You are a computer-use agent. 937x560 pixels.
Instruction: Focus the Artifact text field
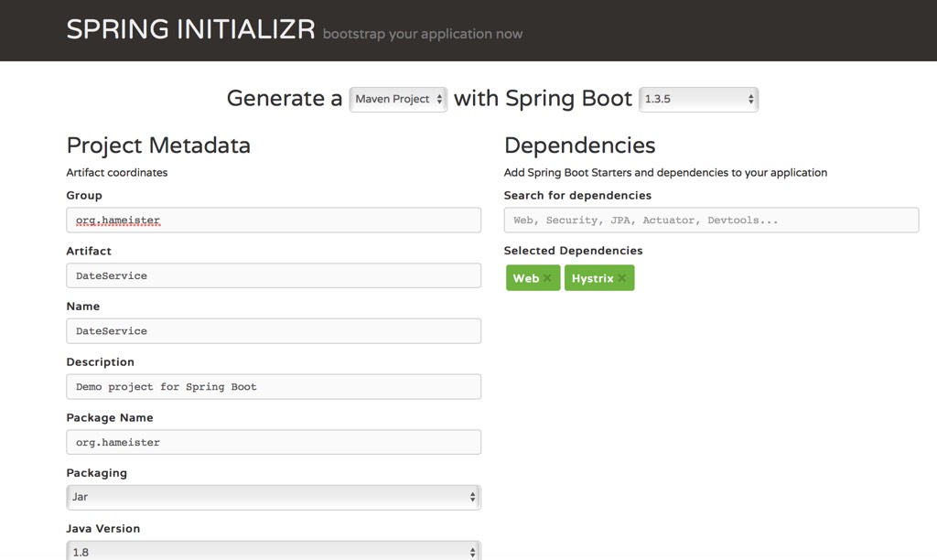tap(274, 275)
